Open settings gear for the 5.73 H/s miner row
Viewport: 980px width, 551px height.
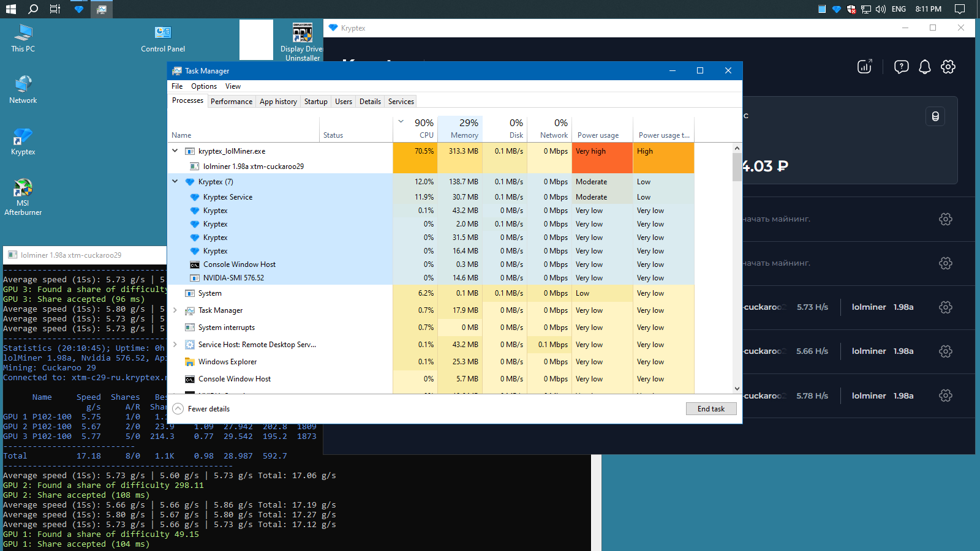click(946, 307)
